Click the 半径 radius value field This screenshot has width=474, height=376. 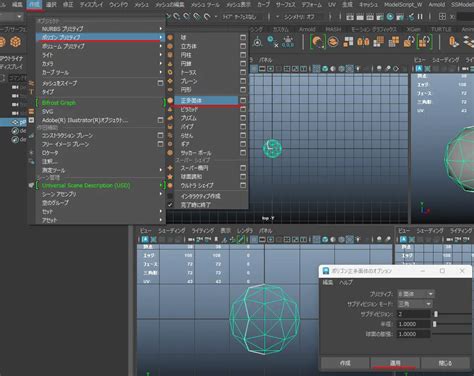413,324
